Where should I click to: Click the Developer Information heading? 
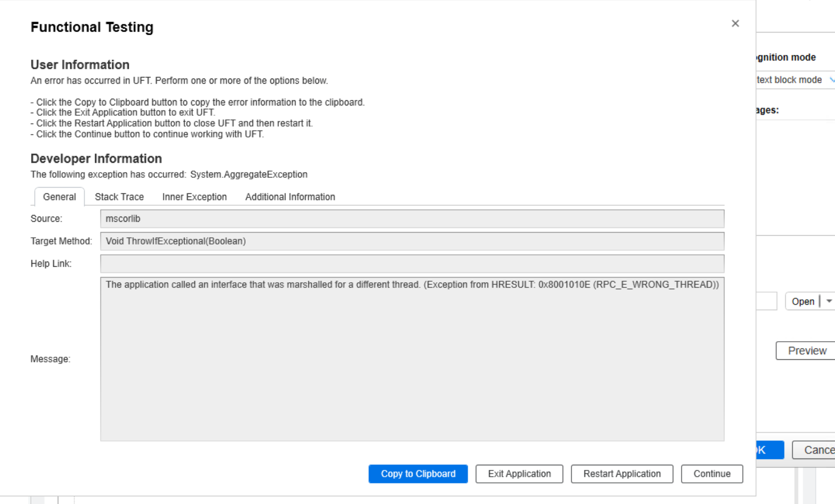tap(96, 158)
